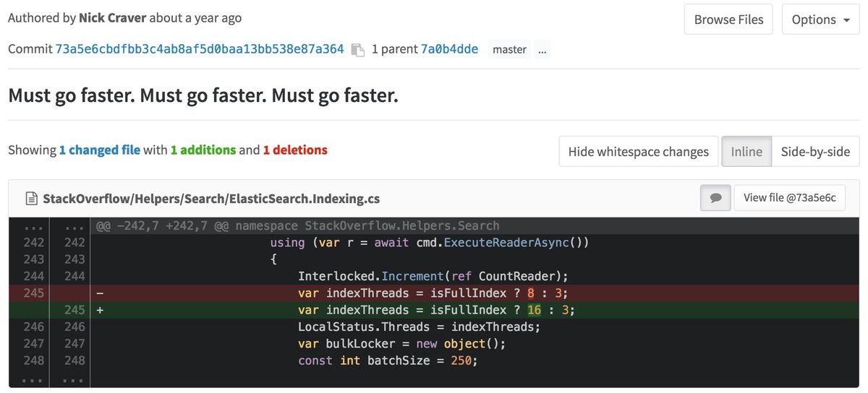Click highlighted value 16 in added line
The height and width of the screenshot is (393, 868).
pos(534,310)
